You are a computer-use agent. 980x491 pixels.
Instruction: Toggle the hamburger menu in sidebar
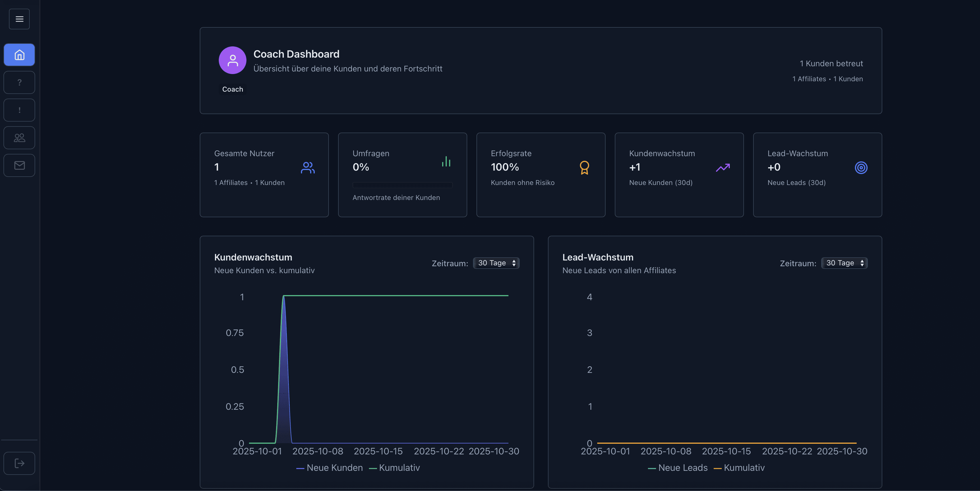coord(19,19)
